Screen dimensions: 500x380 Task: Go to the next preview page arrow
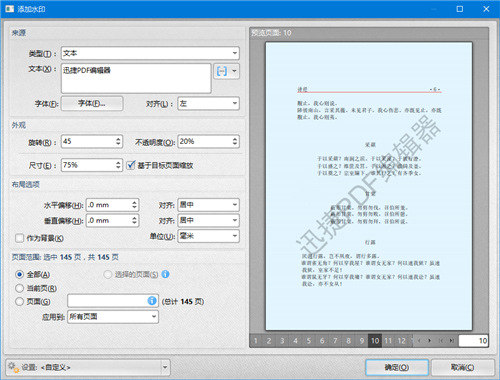tap(430, 341)
